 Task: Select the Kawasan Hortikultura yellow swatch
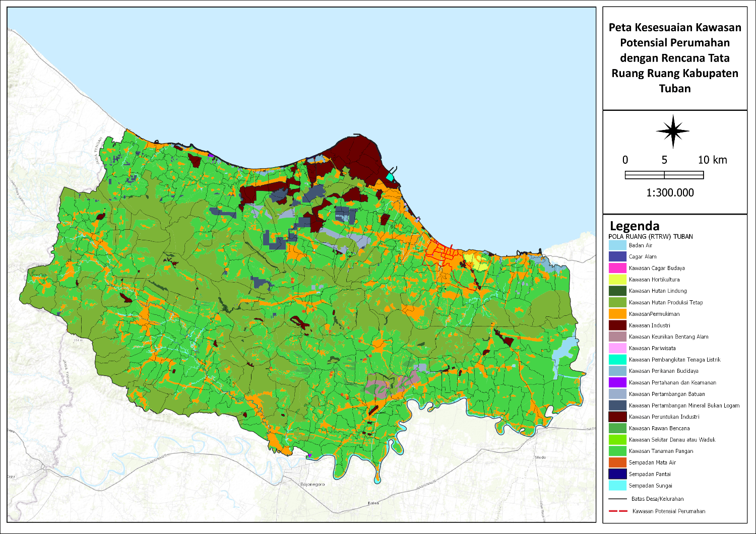tap(617, 280)
